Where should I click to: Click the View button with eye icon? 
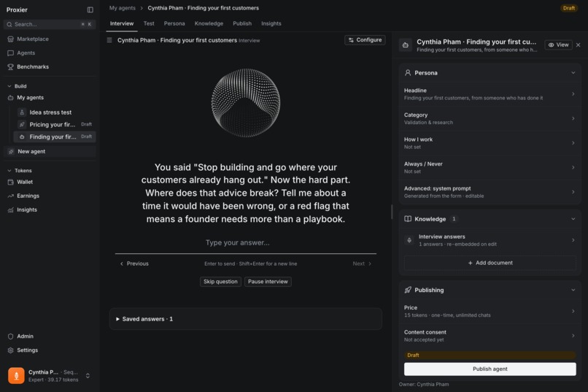click(x=558, y=45)
